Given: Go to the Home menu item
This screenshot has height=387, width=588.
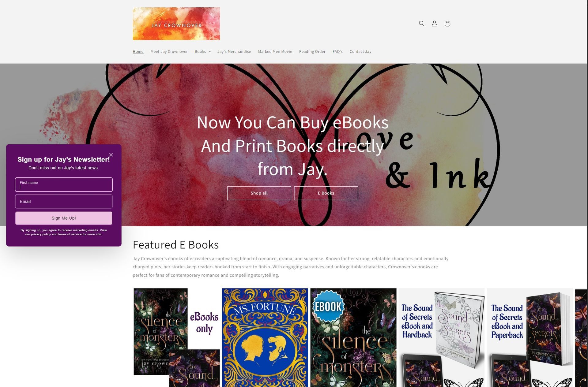Looking at the screenshot, I should coord(138,51).
